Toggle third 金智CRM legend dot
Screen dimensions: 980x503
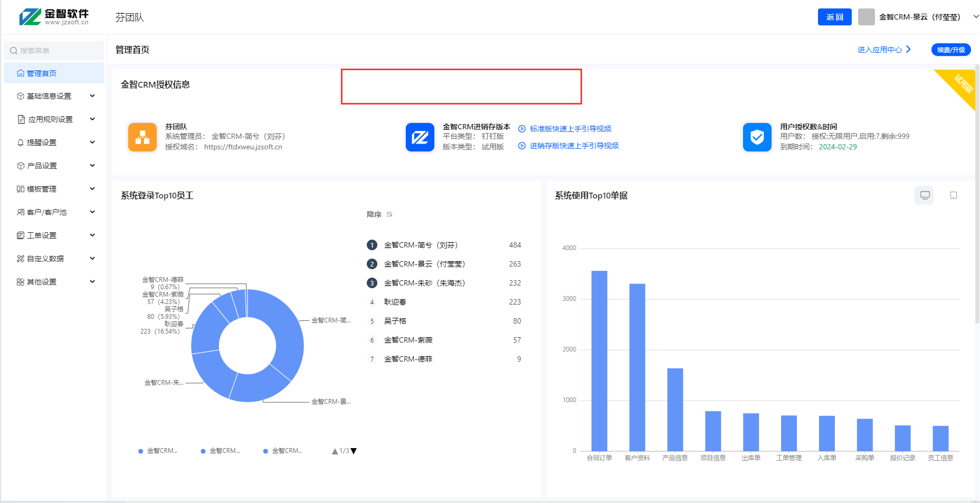[265, 451]
